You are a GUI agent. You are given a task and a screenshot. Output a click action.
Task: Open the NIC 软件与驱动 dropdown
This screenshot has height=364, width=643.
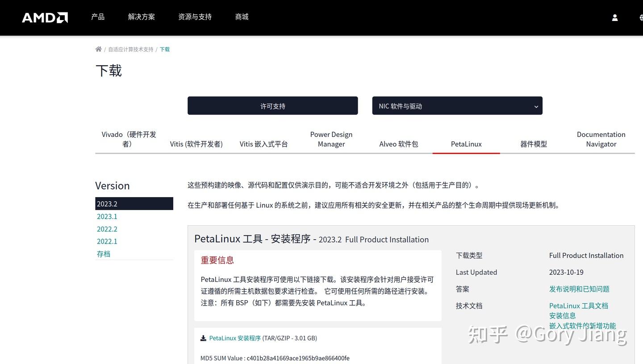tap(457, 106)
